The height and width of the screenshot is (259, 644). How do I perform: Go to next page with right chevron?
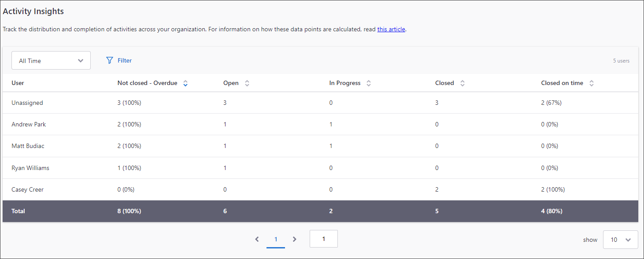point(294,239)
